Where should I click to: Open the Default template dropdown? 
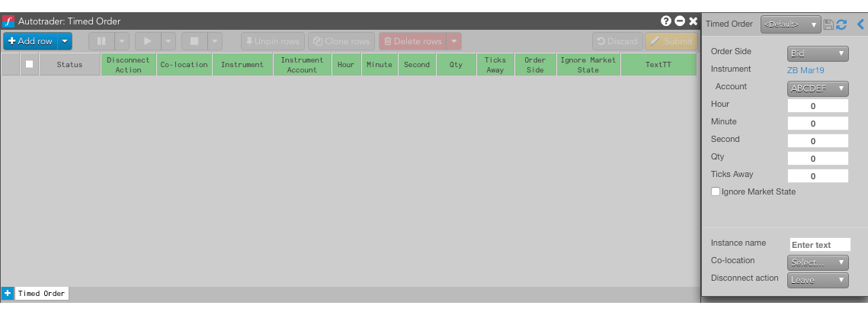click(790, 24)
